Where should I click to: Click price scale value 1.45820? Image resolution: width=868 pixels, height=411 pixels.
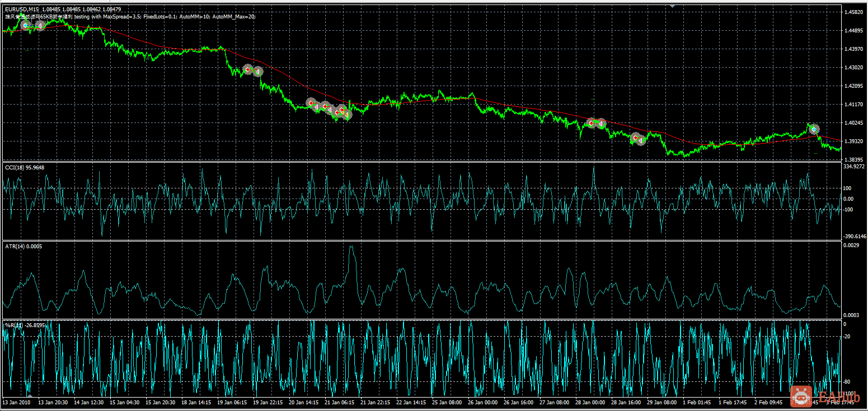click(855, 12)
